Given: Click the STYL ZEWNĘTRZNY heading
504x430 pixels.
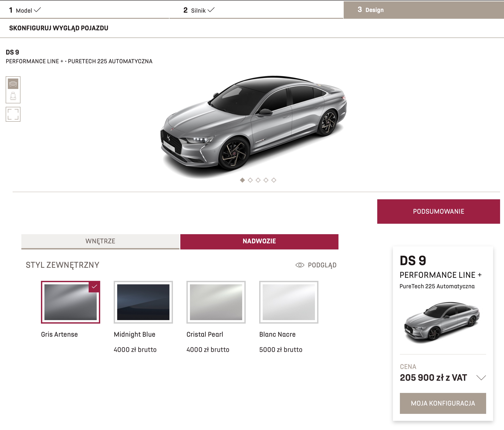Looking at the screenshot, I should point(63,265).
